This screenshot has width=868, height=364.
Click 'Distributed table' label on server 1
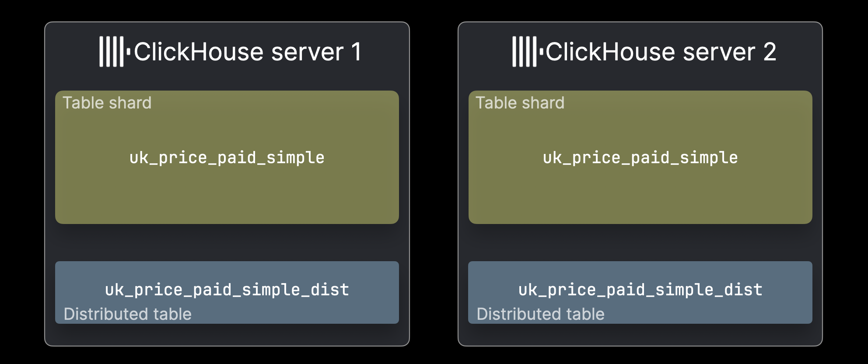128,314
